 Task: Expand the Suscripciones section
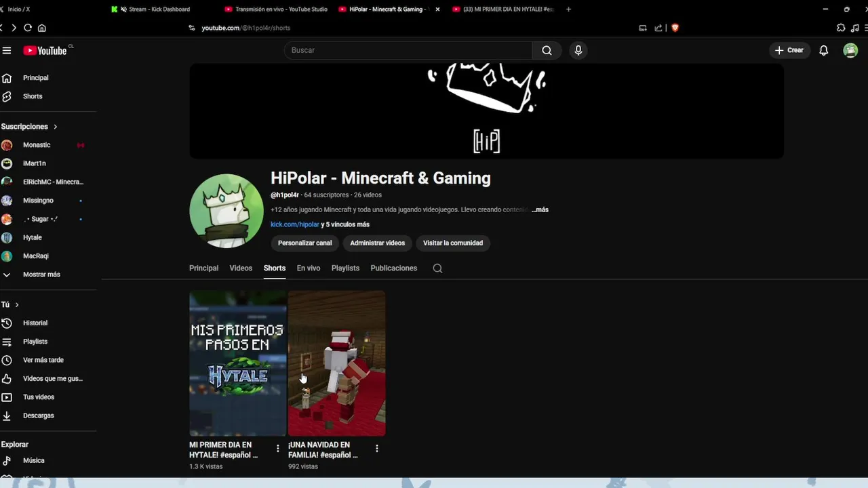coord(29,127)
